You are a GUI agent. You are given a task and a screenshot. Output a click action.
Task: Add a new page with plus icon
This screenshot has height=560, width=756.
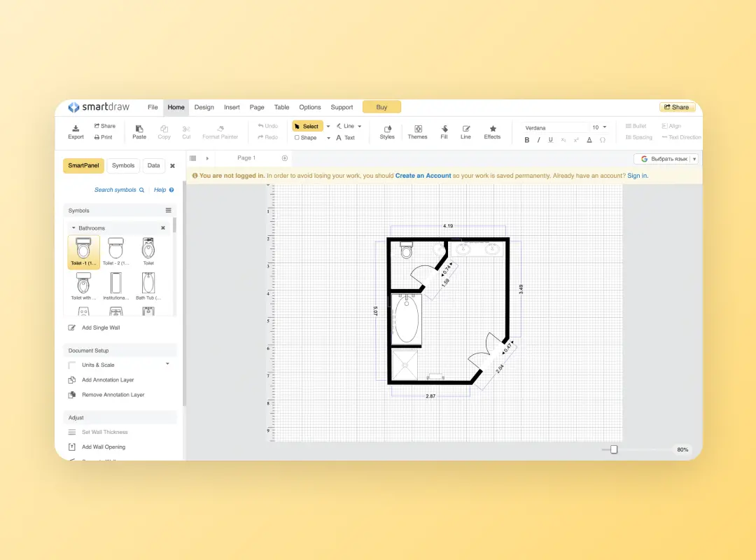tap(284, 158)
